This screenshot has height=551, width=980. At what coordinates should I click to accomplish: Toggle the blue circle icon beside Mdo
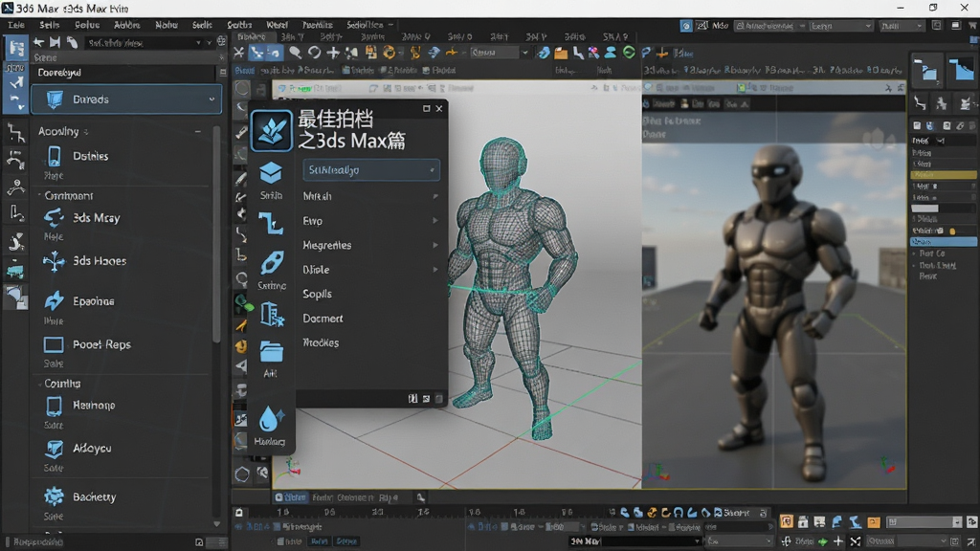686,26
